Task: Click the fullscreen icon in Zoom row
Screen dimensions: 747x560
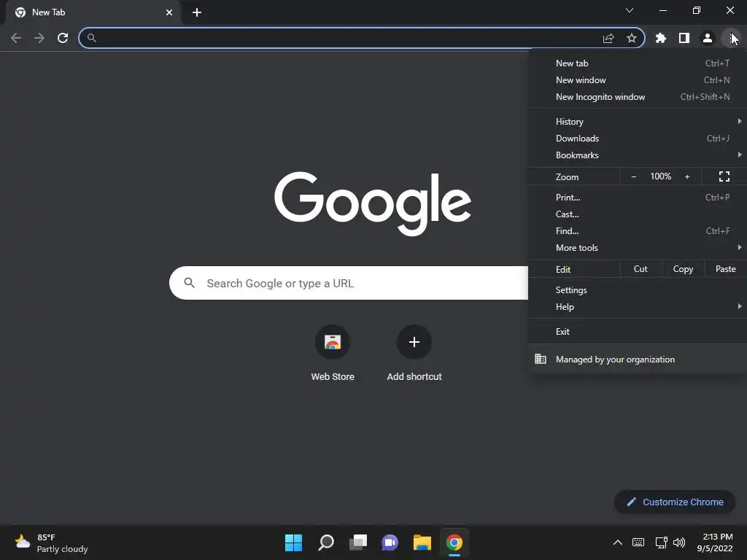Action: (x=724, y=176)
